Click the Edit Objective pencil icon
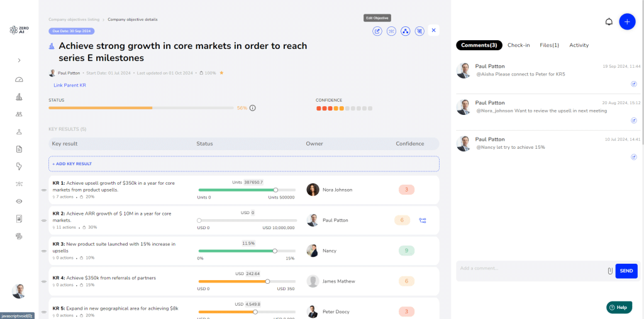Screen dimensions: 644x319 [377, 31]
